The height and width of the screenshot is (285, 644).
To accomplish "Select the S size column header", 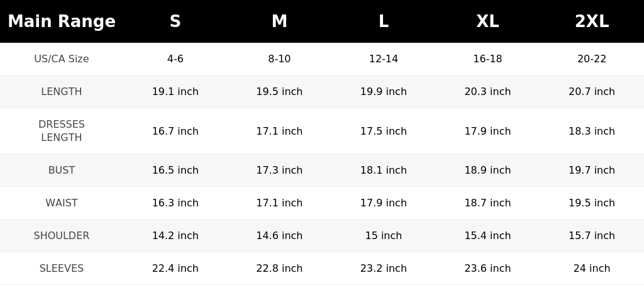I will click(175, 21).
